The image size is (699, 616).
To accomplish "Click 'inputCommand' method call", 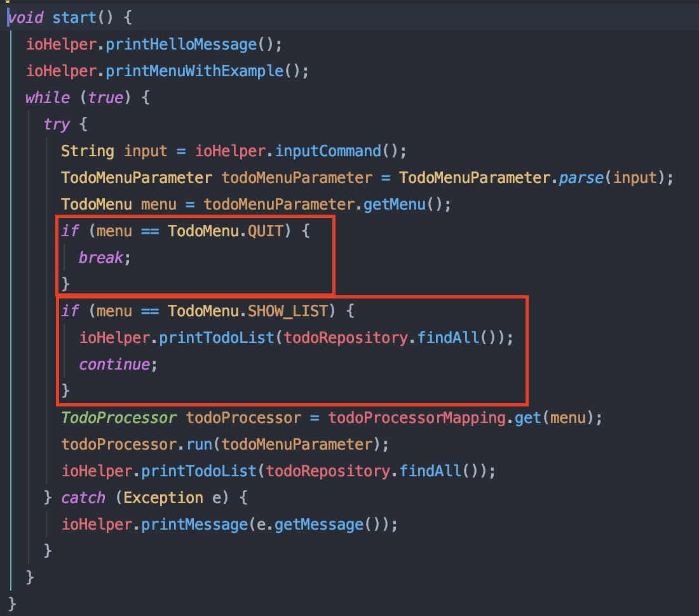I will 328,151.
